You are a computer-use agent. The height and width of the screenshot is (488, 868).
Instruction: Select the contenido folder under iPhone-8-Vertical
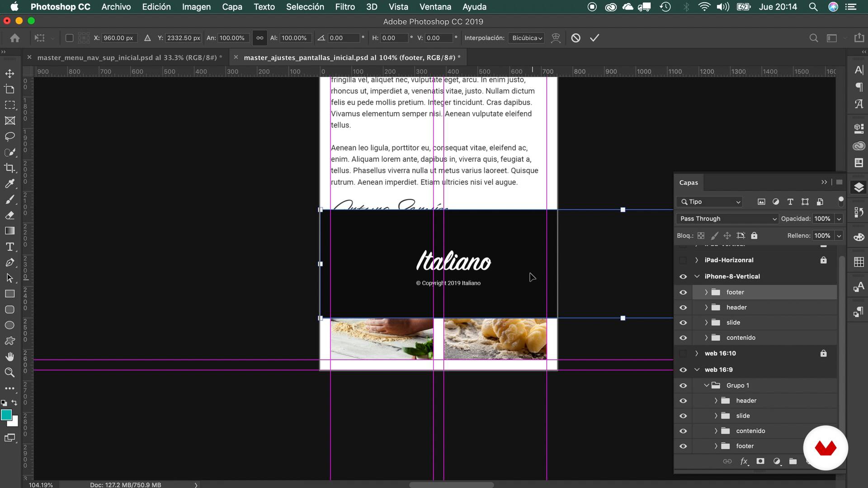coord(741,338)
